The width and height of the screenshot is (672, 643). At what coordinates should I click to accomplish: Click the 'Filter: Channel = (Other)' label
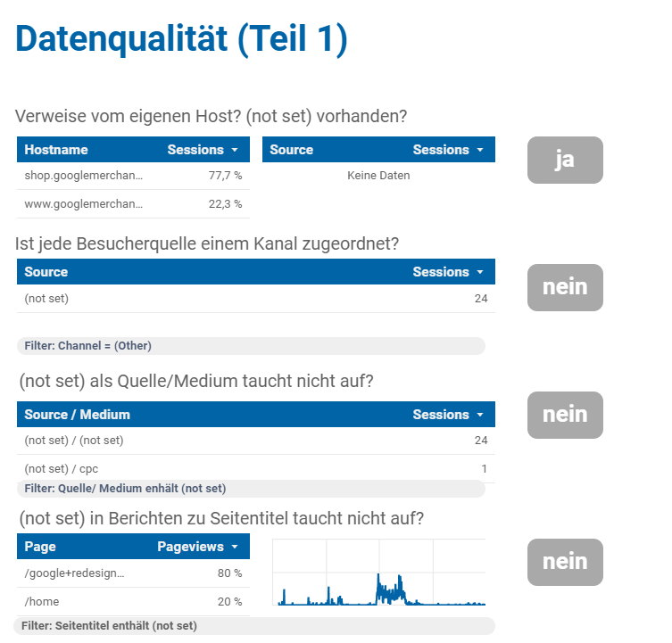point(87,346)
